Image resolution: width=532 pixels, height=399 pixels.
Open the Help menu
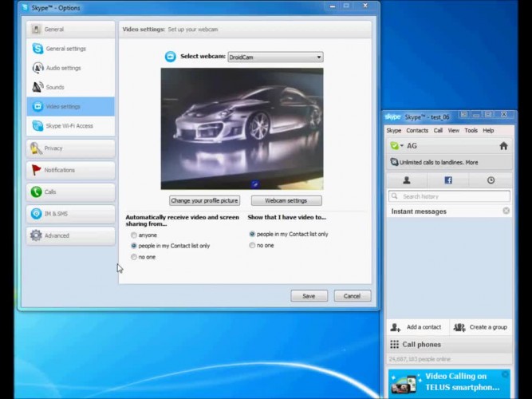pos(489,130)
